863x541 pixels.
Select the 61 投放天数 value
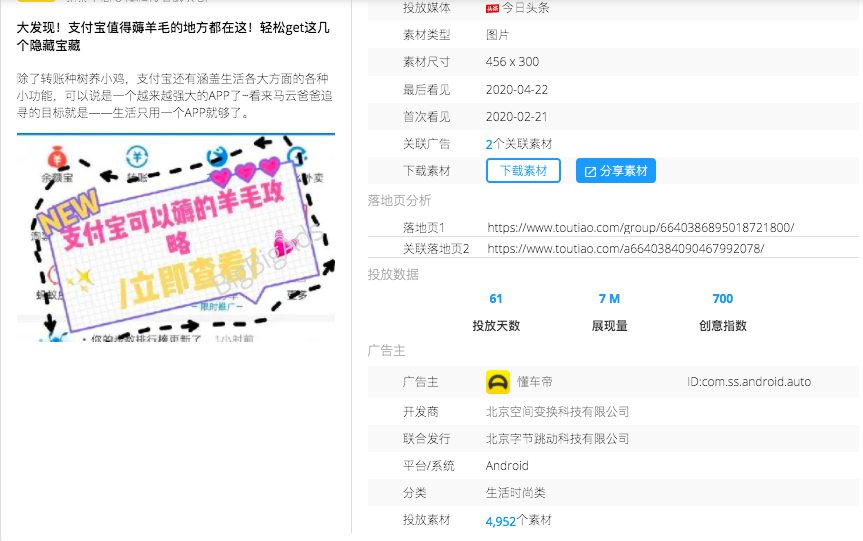(x=496, y=299)
